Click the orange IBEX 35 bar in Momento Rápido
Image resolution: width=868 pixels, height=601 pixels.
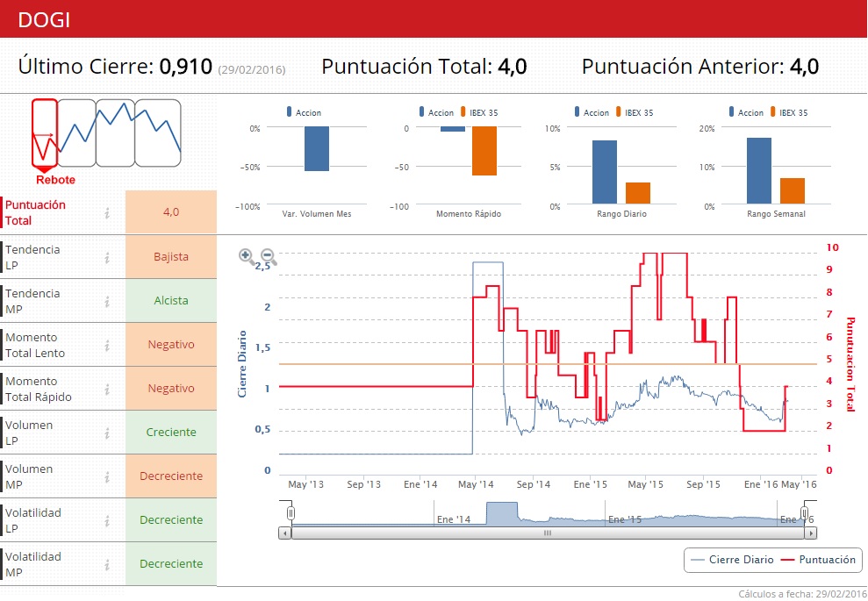pyautogui.click(x=484, y=151)
